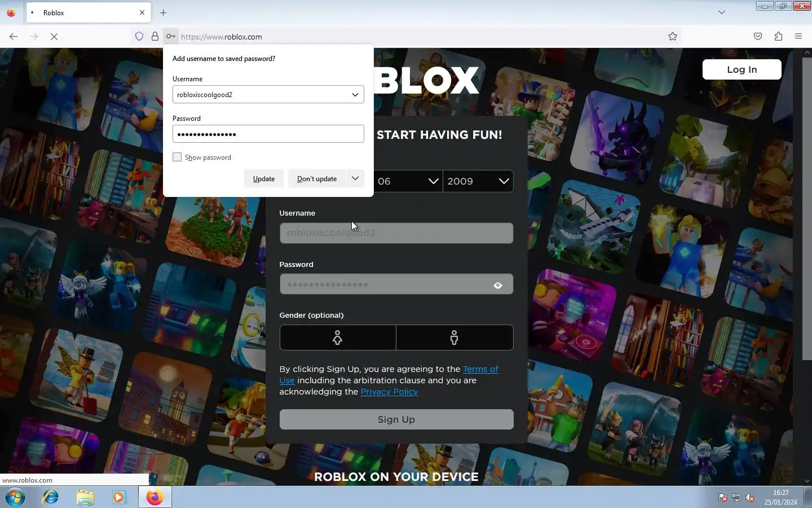The height and width of the screenshot is (508, 812).
Task: Open a new tab with plus button
Action: click(164, 12)
